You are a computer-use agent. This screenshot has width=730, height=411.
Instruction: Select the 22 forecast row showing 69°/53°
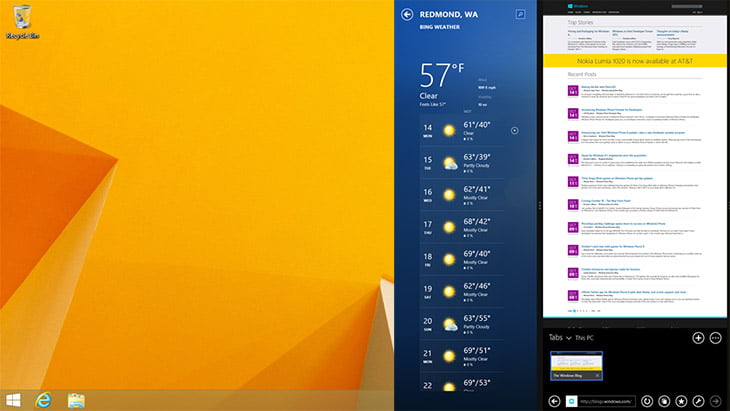pyautogui.click(x=462, y=383)
